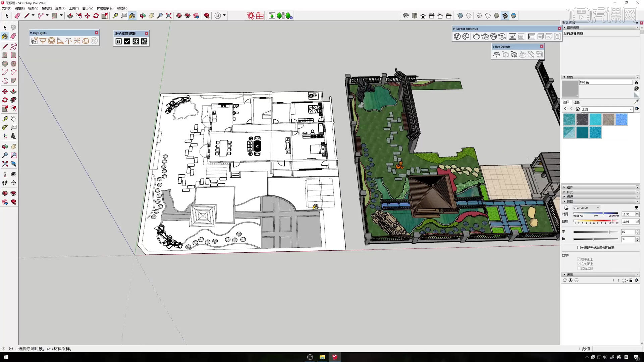Click the 坯 icon in 坯子库管理器 toolbar
644x362 pixels.
pos(136,41)
